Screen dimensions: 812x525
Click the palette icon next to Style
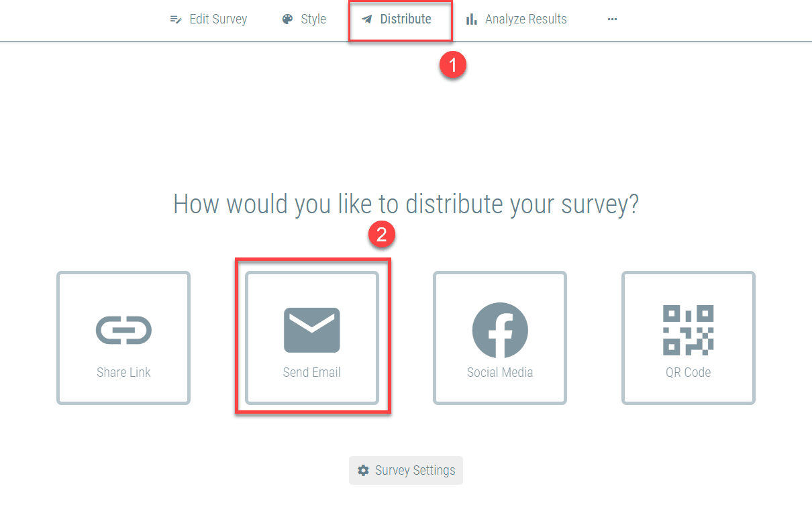point(287,19)
